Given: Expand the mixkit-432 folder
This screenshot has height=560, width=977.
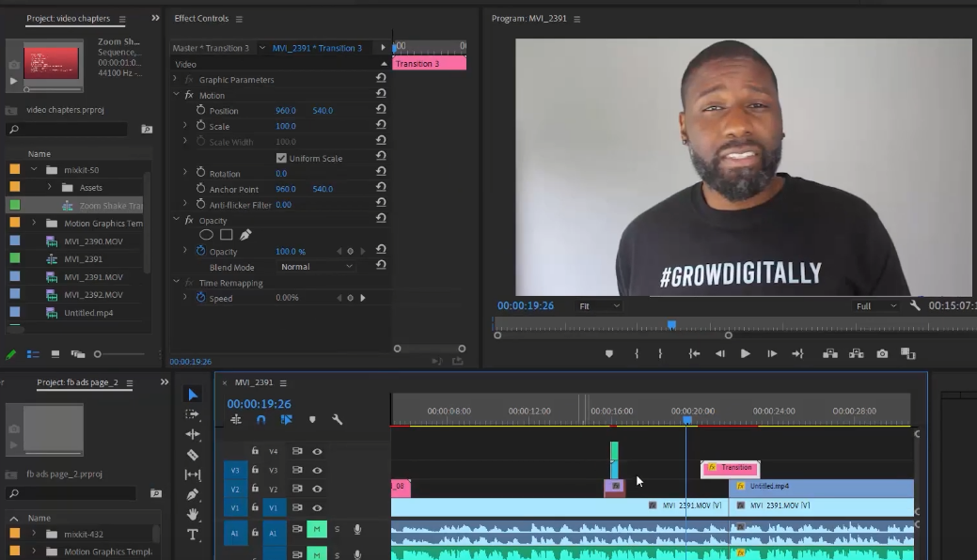Looking at the screenshot, I should (x=34, y=534).
